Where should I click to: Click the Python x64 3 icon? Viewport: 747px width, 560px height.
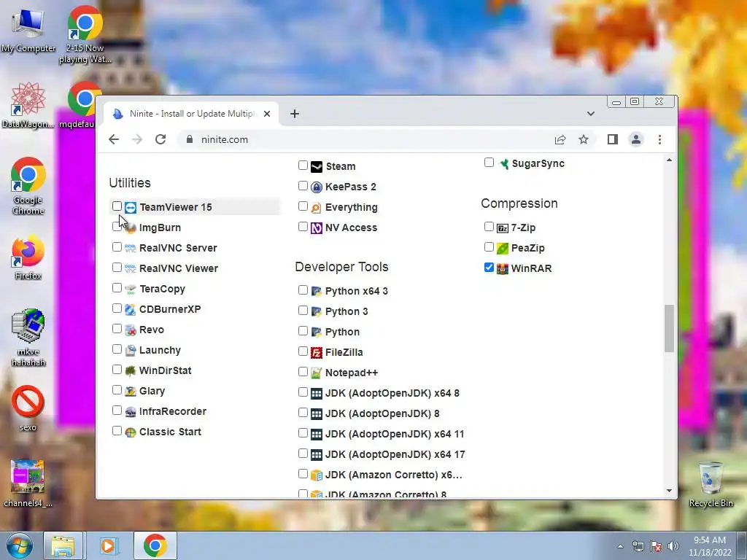pos(317,292)
